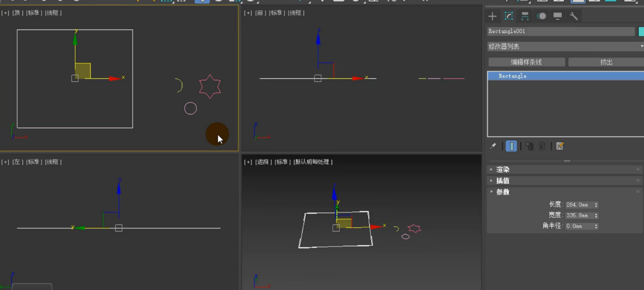Click Make Unique icon in stack

coord(529,146)
